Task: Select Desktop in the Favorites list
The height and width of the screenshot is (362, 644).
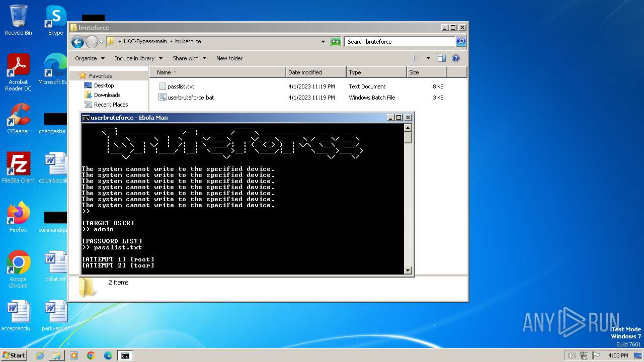Action: click(104, 85)
